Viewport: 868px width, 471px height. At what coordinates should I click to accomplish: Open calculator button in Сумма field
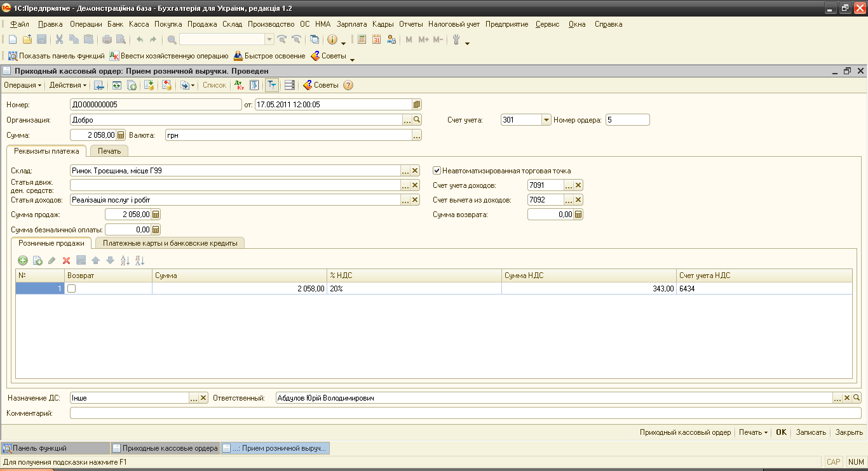121,135
